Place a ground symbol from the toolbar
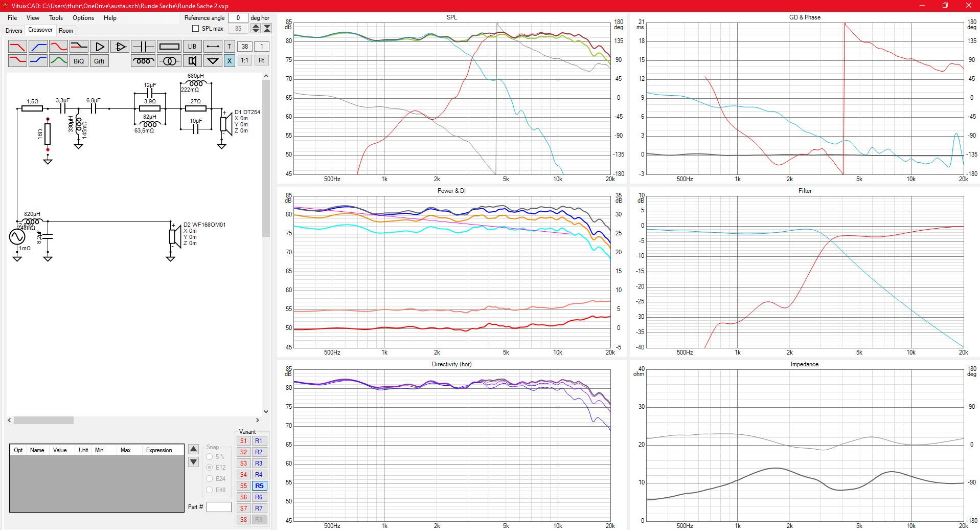This screenshot has width=980, height=530. [213, 61]
